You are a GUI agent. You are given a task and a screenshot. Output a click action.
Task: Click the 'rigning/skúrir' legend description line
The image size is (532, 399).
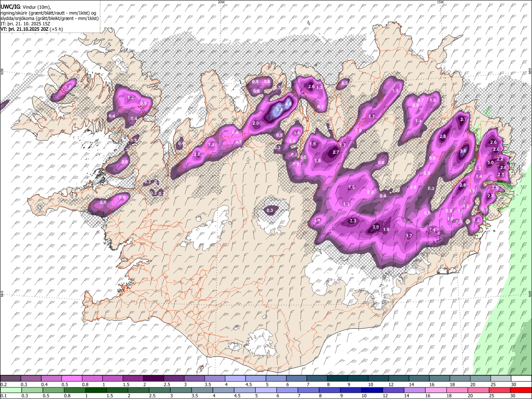coord(49,12)
